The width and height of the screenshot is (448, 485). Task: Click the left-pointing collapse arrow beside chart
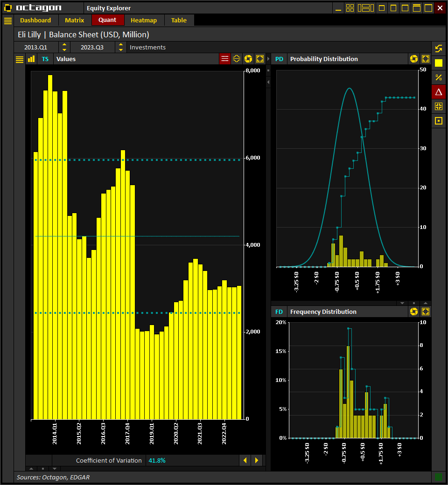point(268,82)
